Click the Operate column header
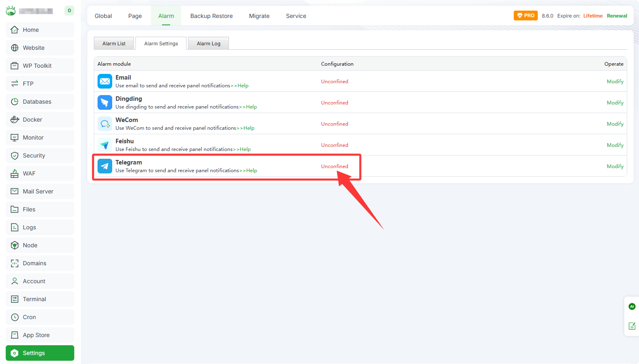639x364 pixels. [614, 64]
